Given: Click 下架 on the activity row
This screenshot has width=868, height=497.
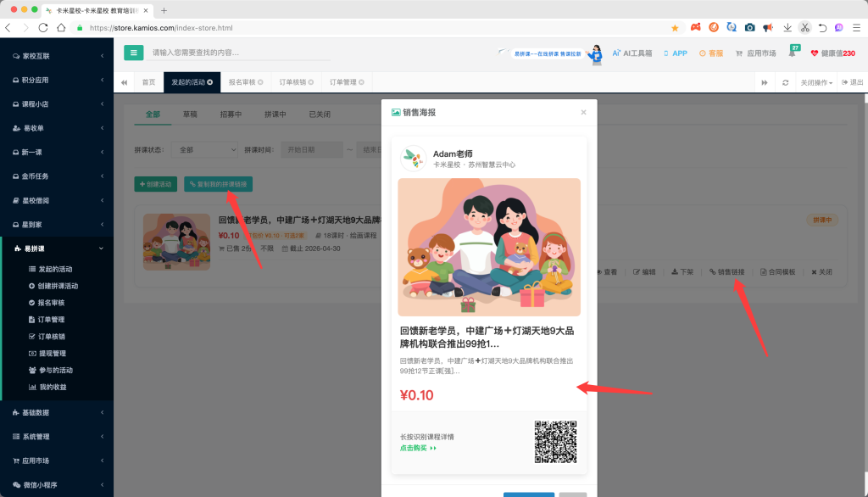Looking at the screenshot, I should click(x=682, y=272).
